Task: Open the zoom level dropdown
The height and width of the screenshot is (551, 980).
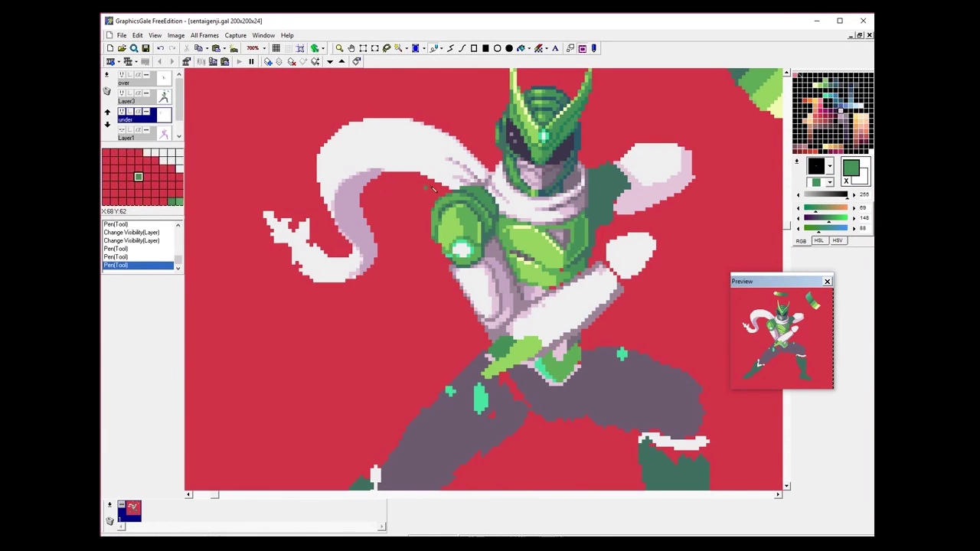Action: point(264,48)
